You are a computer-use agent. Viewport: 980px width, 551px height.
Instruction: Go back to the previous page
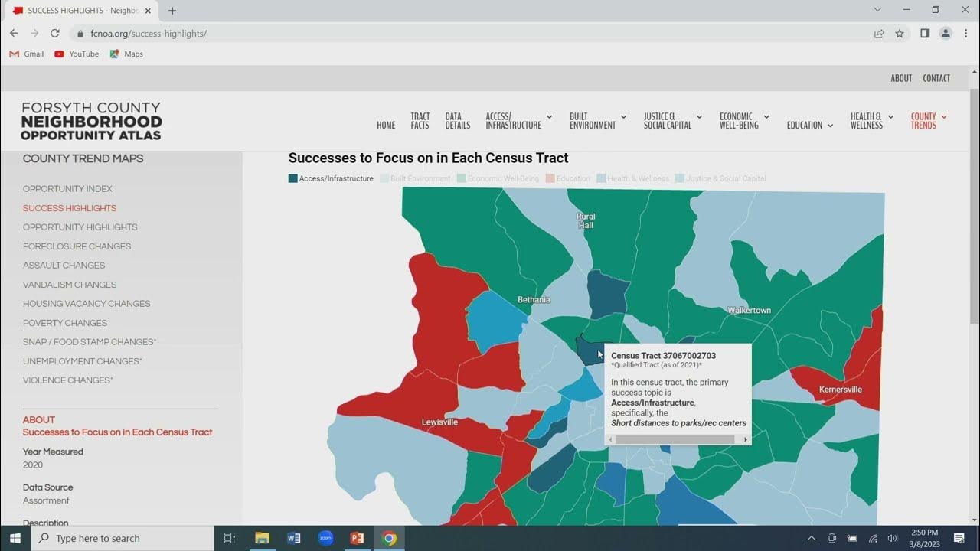[x=14, y=34]
